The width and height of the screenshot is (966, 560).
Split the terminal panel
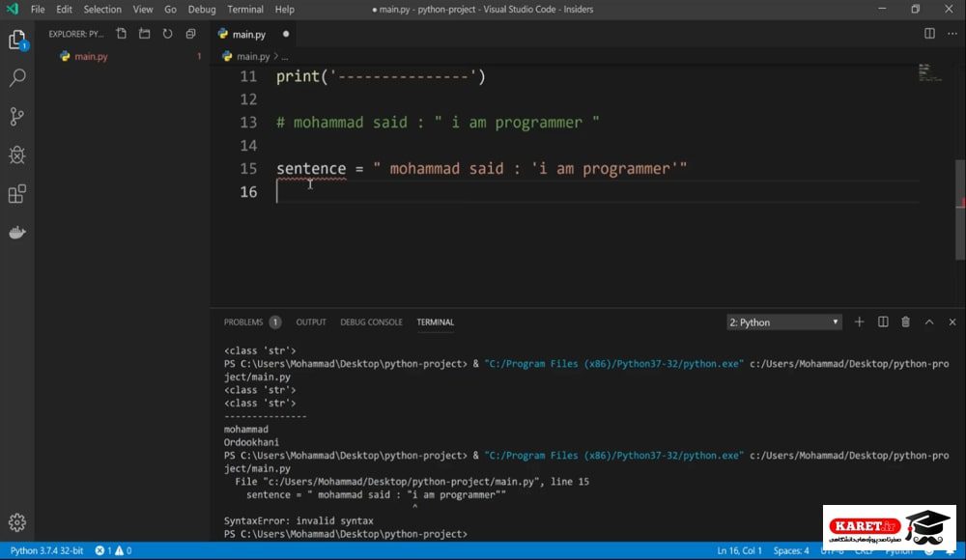pyautogui.click(x=883, y=322)
